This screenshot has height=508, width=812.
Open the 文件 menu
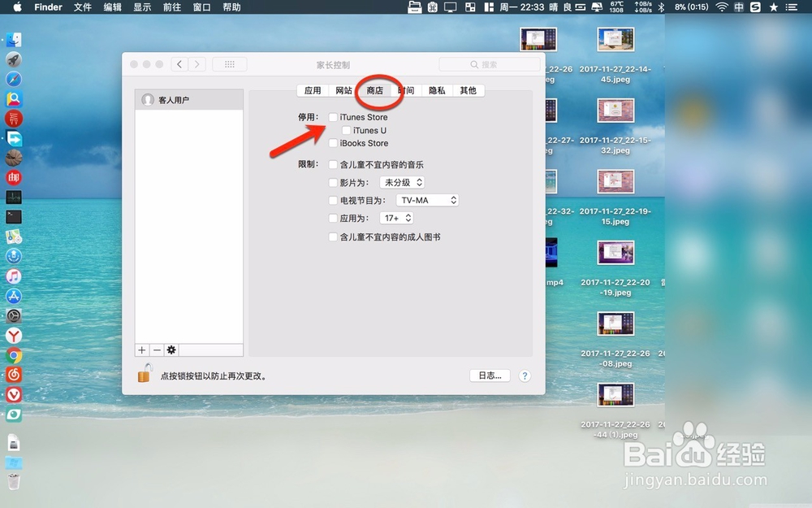pyautogui.click(x=83, y=7)
